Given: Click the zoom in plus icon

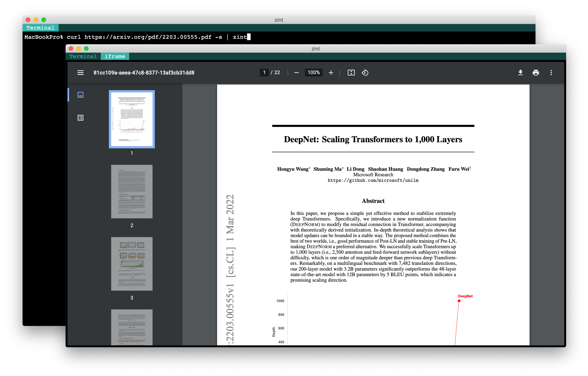Looking at the screenshot, I should point(331,73).
